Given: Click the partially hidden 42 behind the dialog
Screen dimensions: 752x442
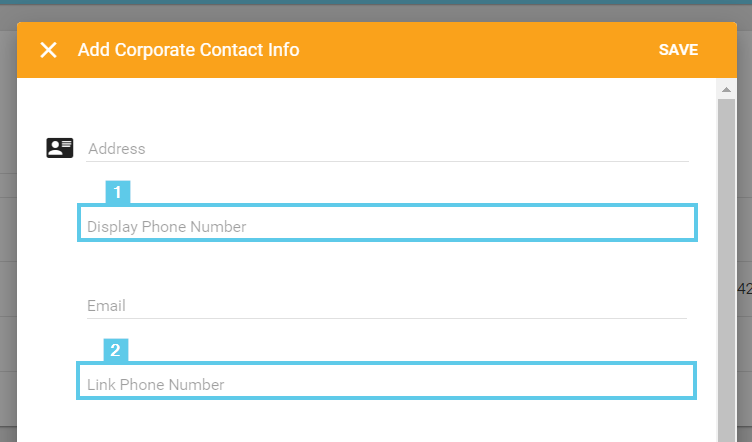Looking at the screenshot, I should pos(744,289).
